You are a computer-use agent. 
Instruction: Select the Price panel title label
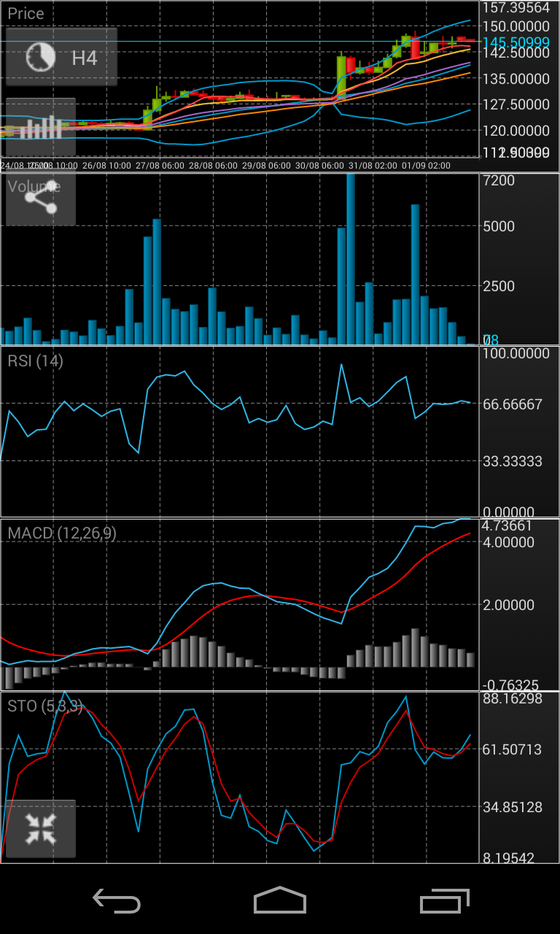pos(26,13)
